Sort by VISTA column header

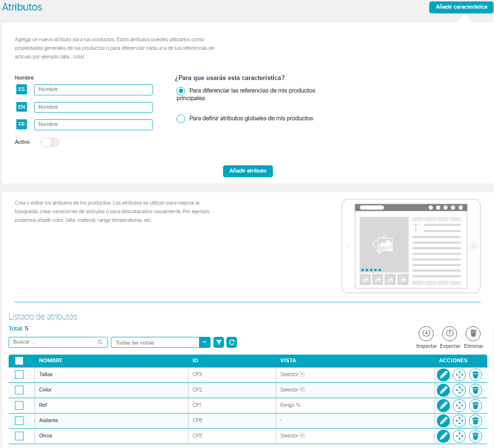(288, 360)
